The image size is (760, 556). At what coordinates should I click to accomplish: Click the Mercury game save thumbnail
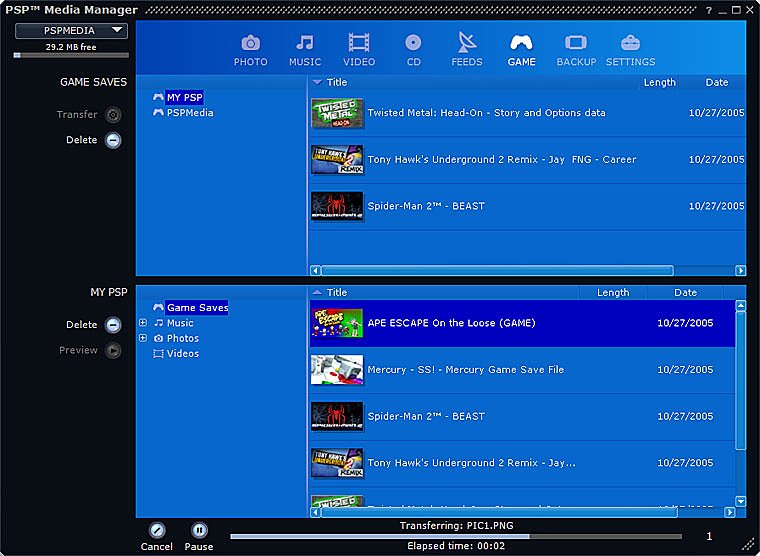[x=337, y=370]
